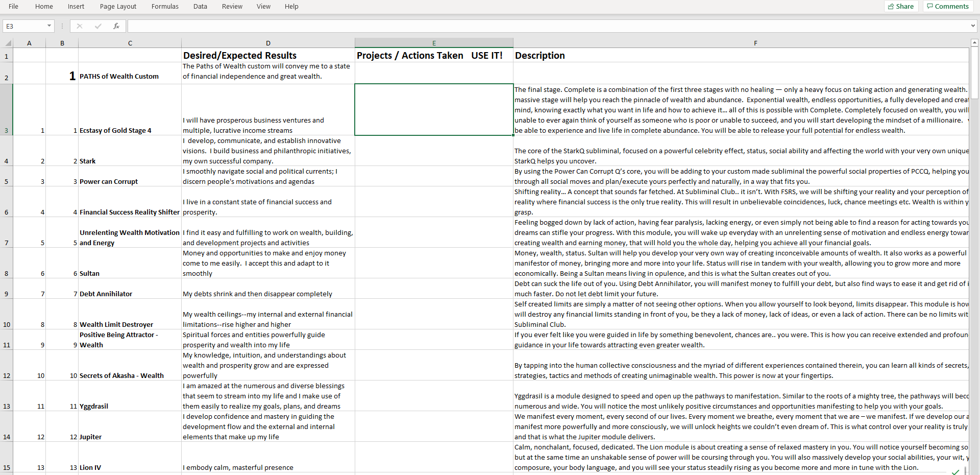This screenshot has width=980, height=475.
Task: Select row 1 header
Action: coord(6,56)
